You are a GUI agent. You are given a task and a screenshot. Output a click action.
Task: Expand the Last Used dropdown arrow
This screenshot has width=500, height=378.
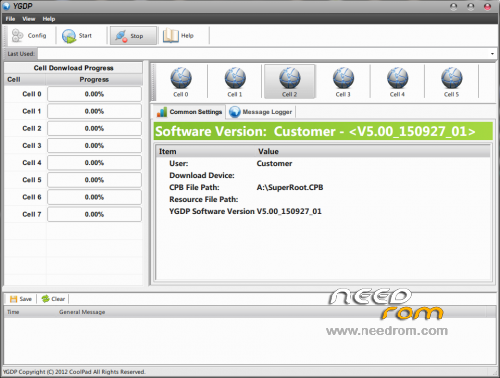(492, 54)
